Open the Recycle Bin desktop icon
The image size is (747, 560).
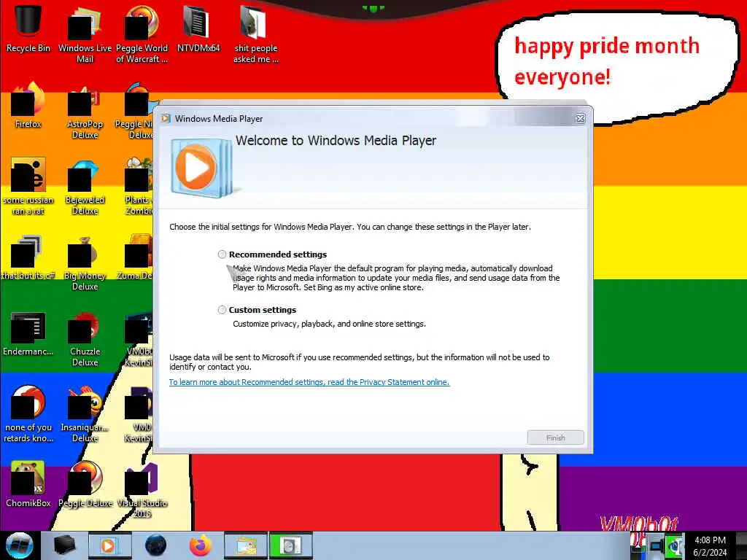click(28, 28)
